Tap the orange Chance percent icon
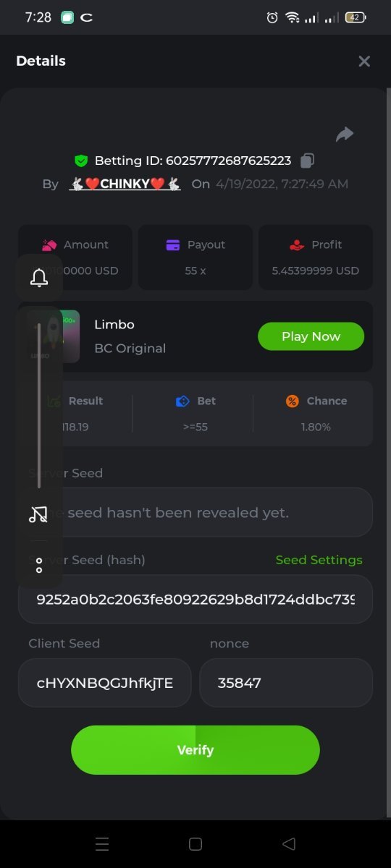Viewport: 391px width, 868px height. pos(292,401)
